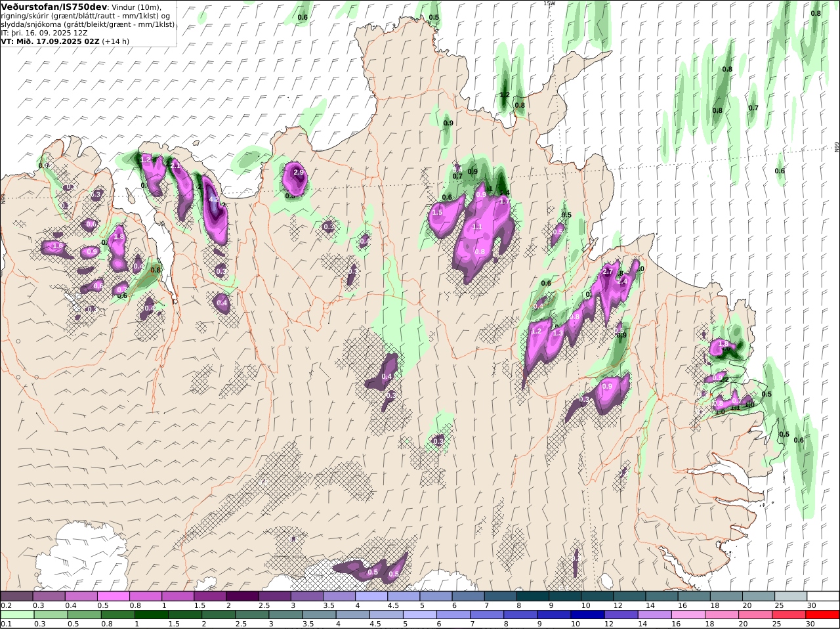Click the initial time 'IT: þri. 16. 09. 2025 12Z'

tap(44, 32)
